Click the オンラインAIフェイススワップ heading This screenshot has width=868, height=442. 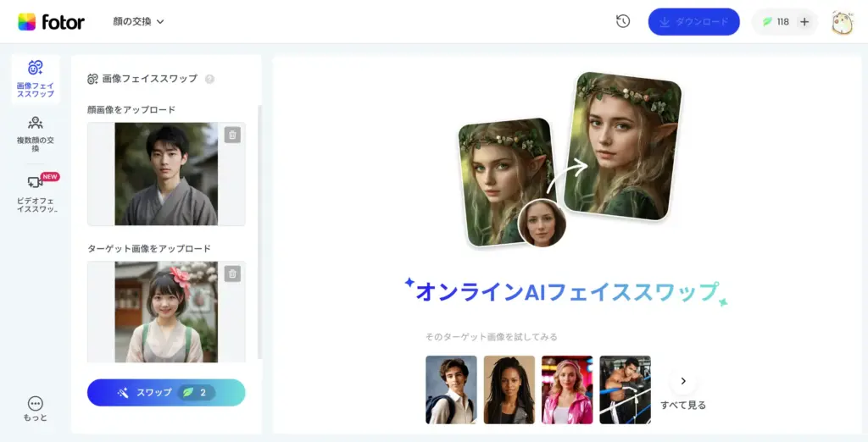565,292
